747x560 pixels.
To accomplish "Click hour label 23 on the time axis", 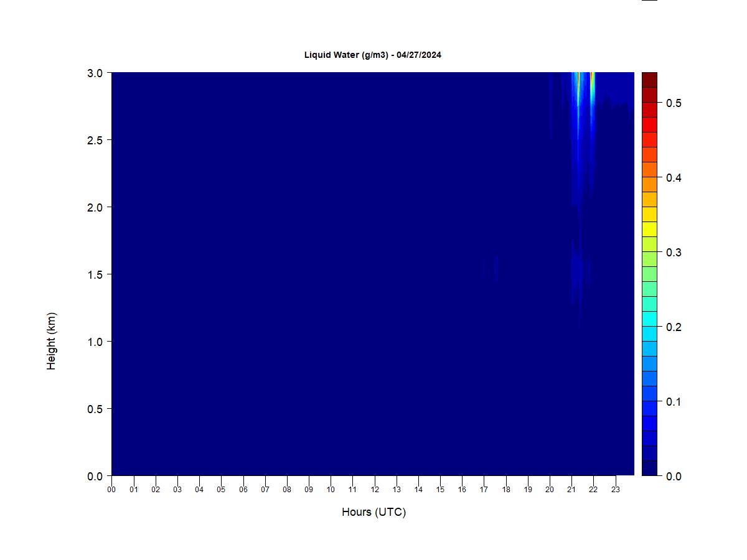I will [x=616, y=490].
